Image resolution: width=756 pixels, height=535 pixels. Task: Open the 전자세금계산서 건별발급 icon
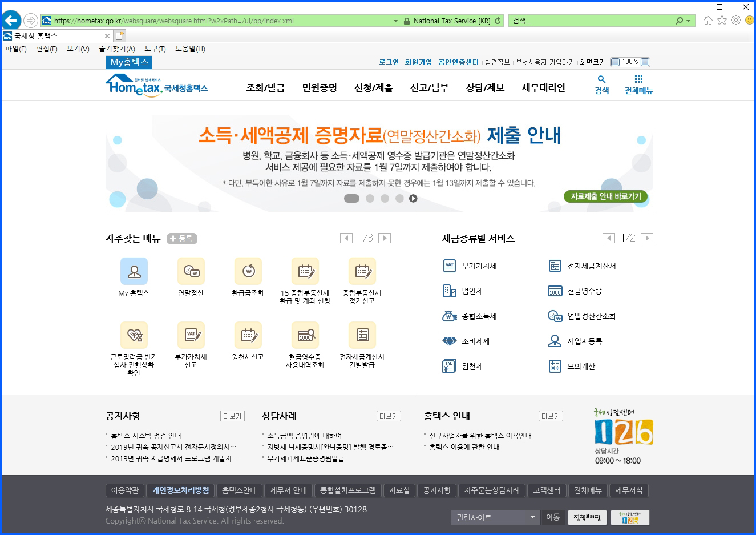[x=362, y=335]
